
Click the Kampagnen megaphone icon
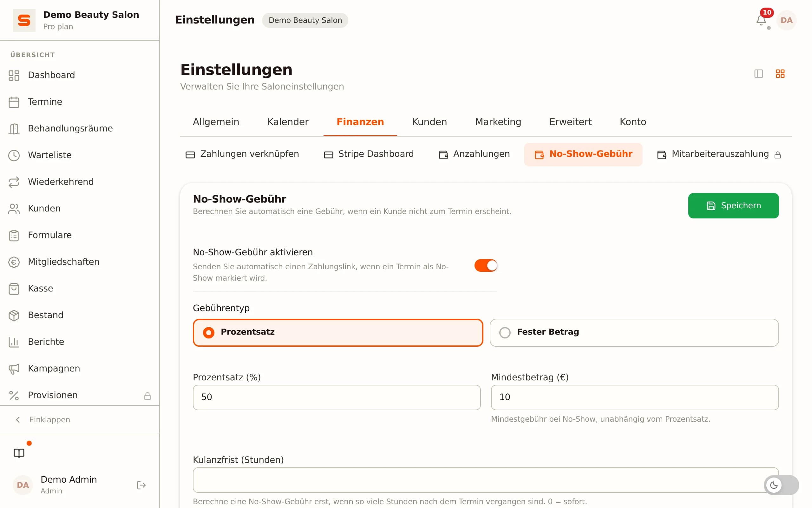tap(14, 369)
